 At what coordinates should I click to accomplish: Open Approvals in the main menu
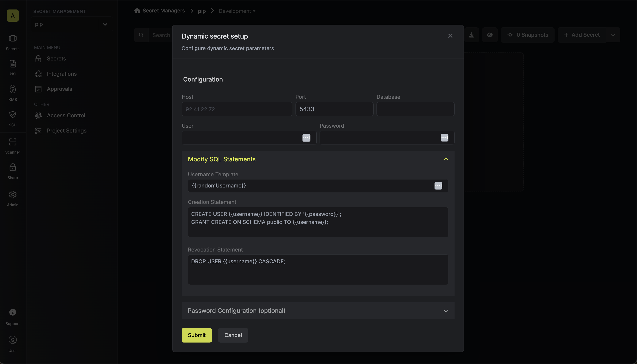[x=59, y=89]
